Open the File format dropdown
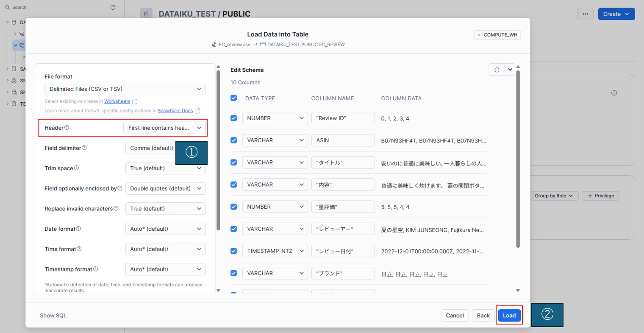 [x=125, y=89]
